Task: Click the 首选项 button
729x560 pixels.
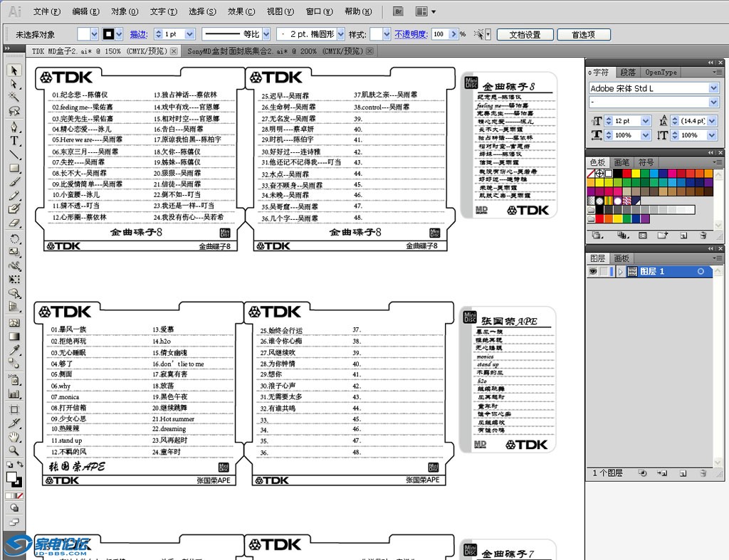Action: tap(584, 34)
